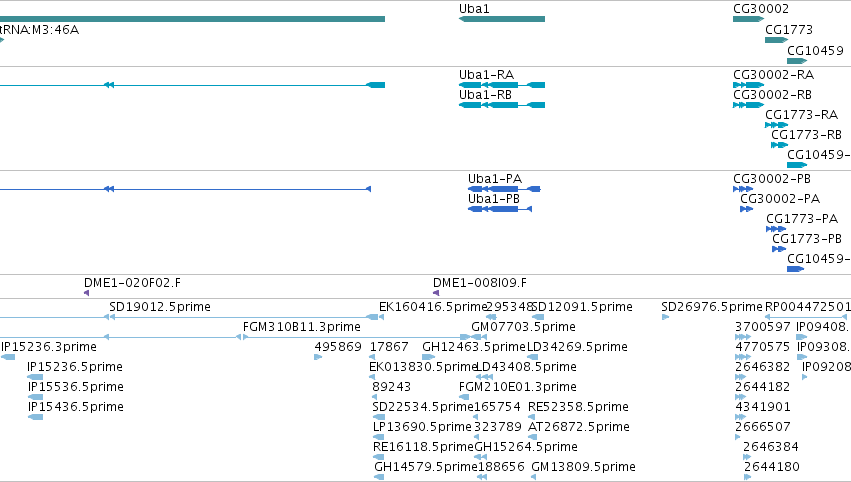Select the Uba1 gene glyph
This screenshot has height=482, width=851.
point(502,19)
